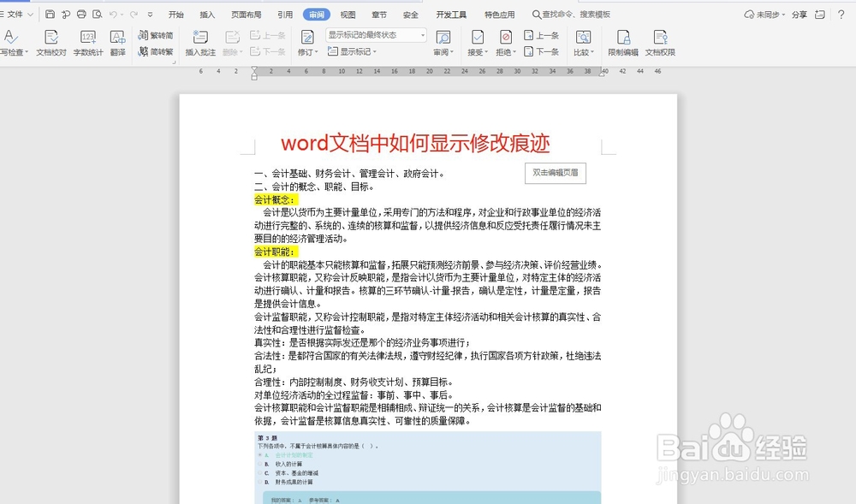Expand the 接受 dropdown arrow
856x504 pixels.
point(486,53)
